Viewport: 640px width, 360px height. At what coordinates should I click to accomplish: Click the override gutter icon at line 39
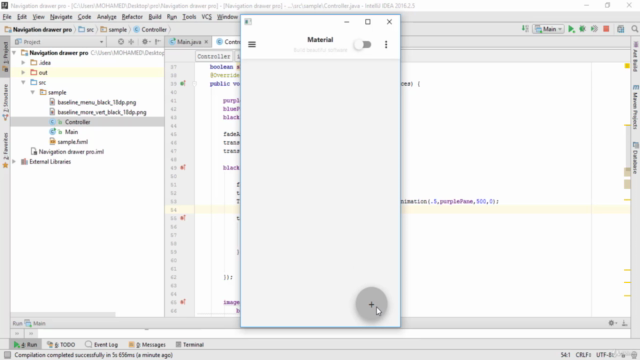pos(183,83)
